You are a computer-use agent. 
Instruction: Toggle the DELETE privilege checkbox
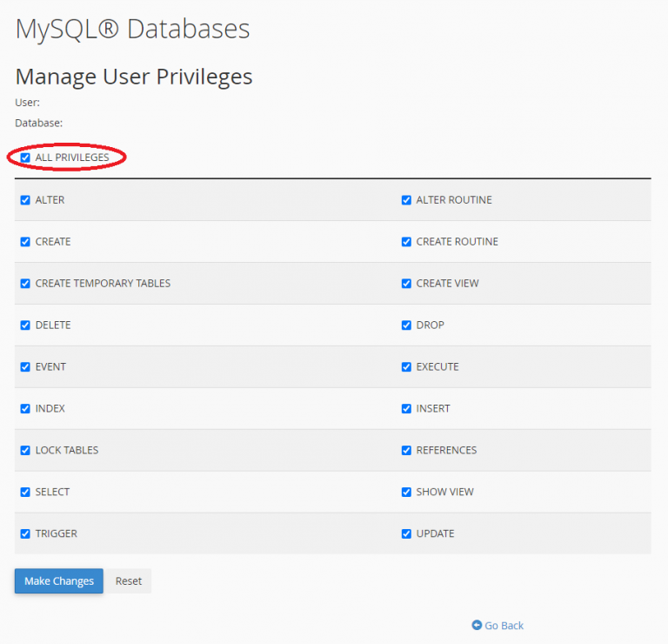tap(25, 325)
